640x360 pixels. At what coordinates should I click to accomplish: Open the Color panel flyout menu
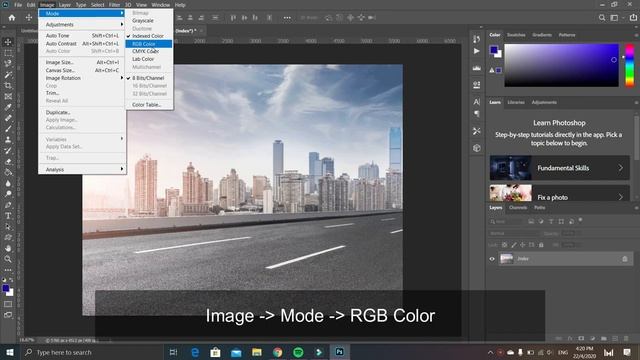[636, 35]
